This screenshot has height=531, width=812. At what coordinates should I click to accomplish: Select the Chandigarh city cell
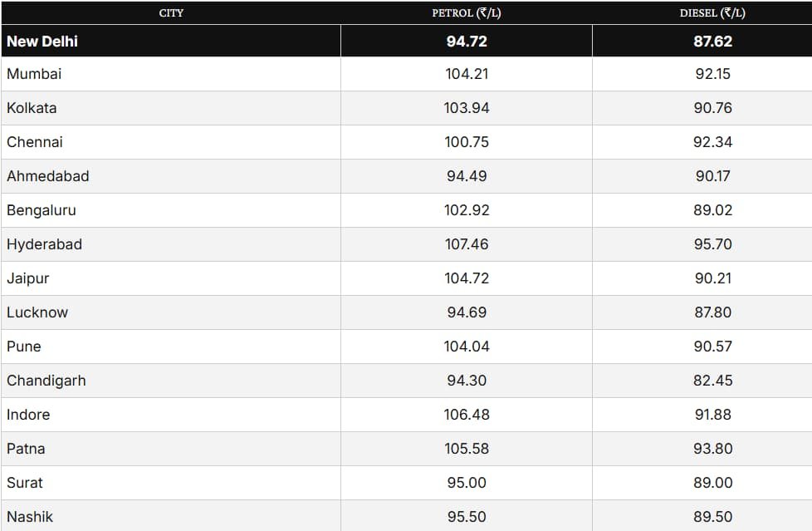point(46,381)
